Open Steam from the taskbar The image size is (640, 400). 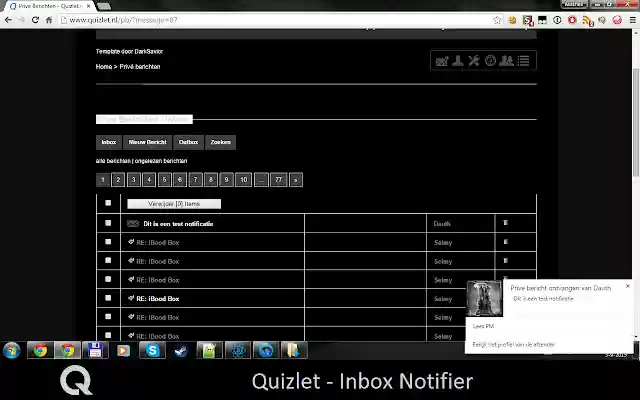[x=181, y=351]
